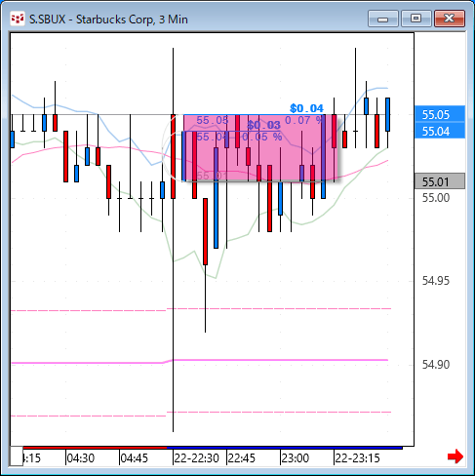Click the 04:30 time axis label
The width and height of the screenshot is (475, 476).
pos(80,458)
